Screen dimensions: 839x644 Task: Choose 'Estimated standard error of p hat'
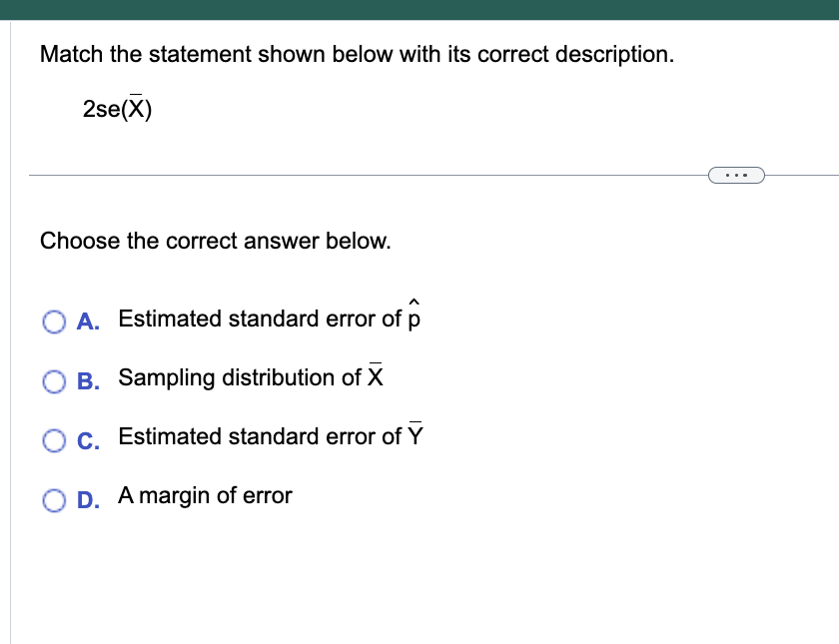(x=270, y=319)
